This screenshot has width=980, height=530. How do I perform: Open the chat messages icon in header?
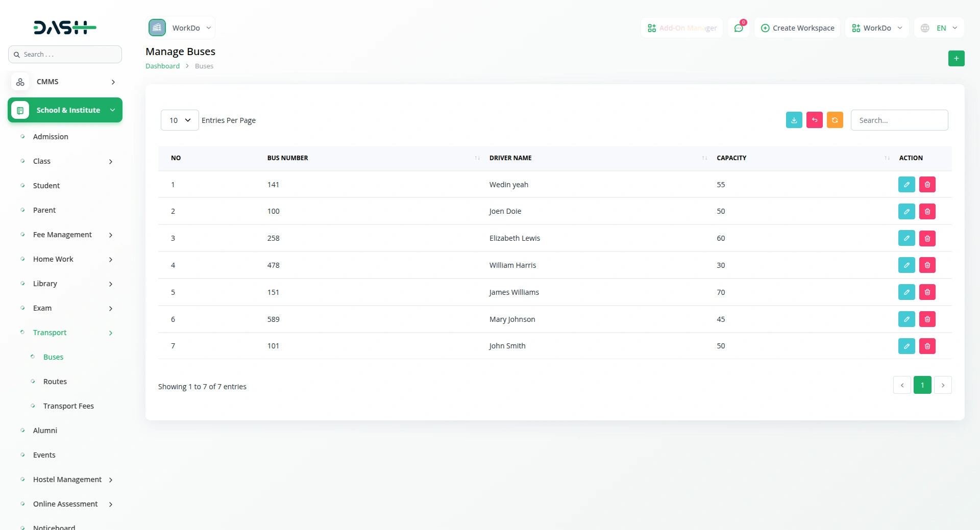coord(738,28)
